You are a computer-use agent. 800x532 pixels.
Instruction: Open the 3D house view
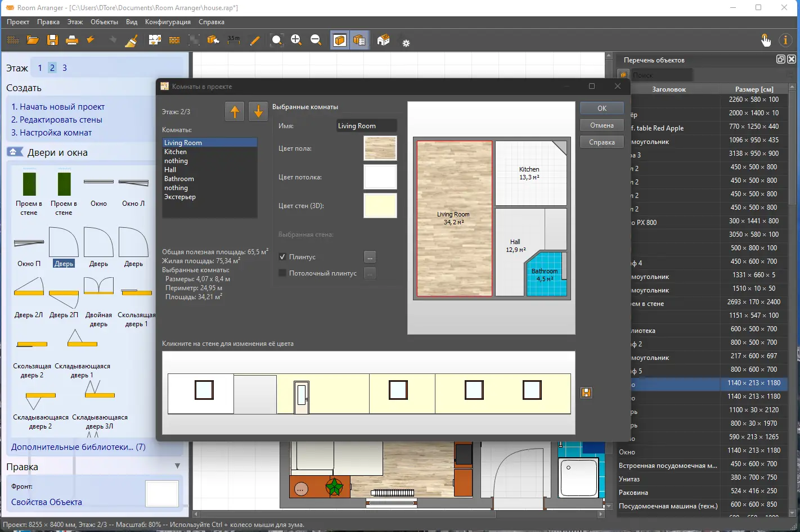pyautogui.click(x=383, y=40)
